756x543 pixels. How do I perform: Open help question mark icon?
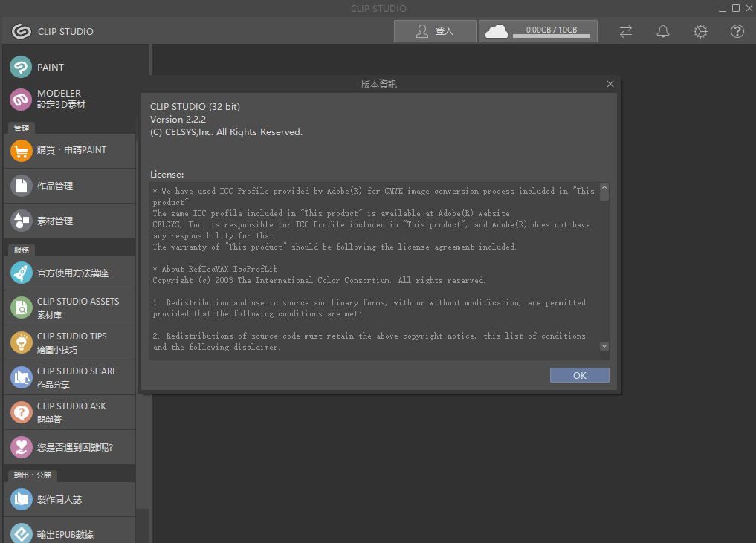point(737,31)
